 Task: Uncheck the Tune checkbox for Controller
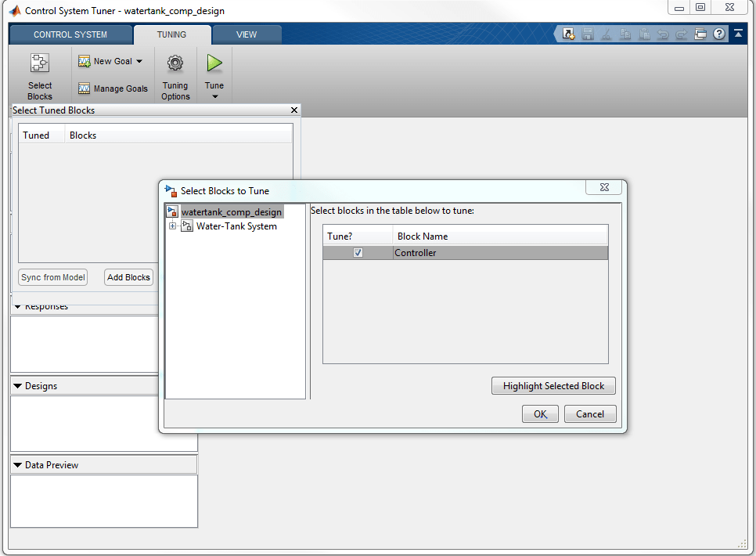pyautogui.click(x=358, y=252)
